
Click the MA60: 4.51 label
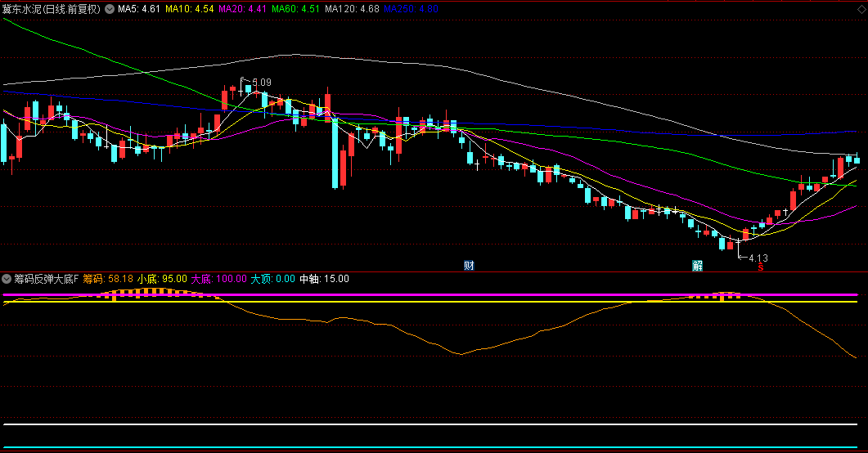pos(295,9)
